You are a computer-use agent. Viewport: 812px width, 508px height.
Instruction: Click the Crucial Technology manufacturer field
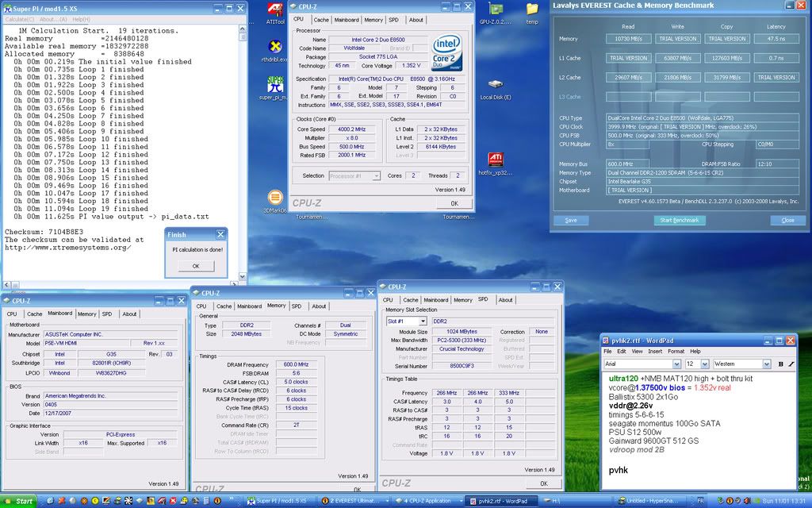462,349
